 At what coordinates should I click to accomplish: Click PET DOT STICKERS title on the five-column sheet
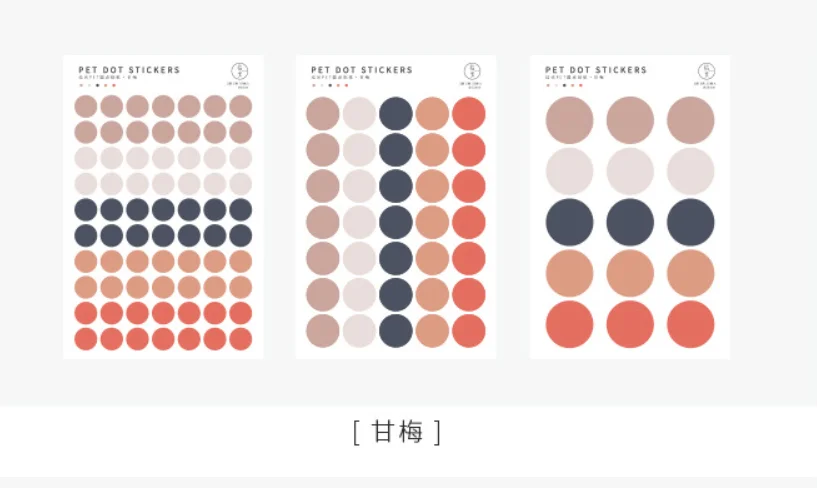(362, 70)
